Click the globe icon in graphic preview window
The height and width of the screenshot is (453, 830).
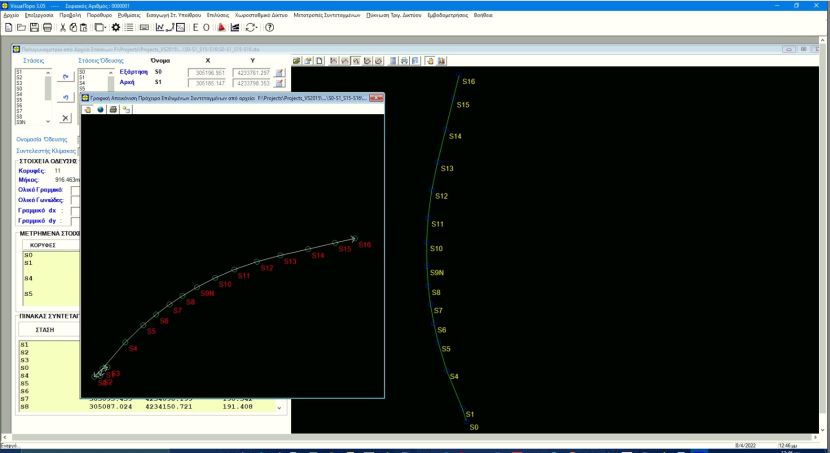[100, 109]
